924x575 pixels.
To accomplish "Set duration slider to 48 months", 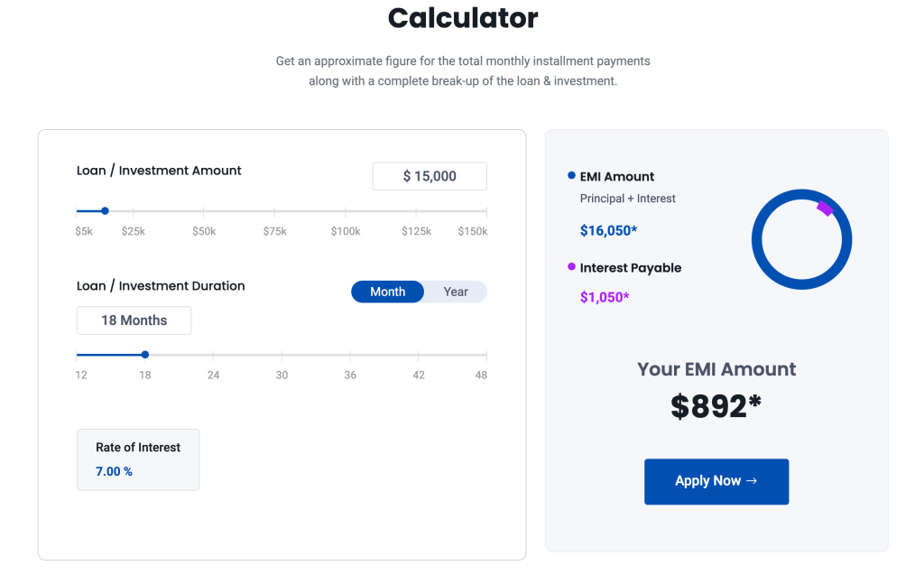I will 486,355.
